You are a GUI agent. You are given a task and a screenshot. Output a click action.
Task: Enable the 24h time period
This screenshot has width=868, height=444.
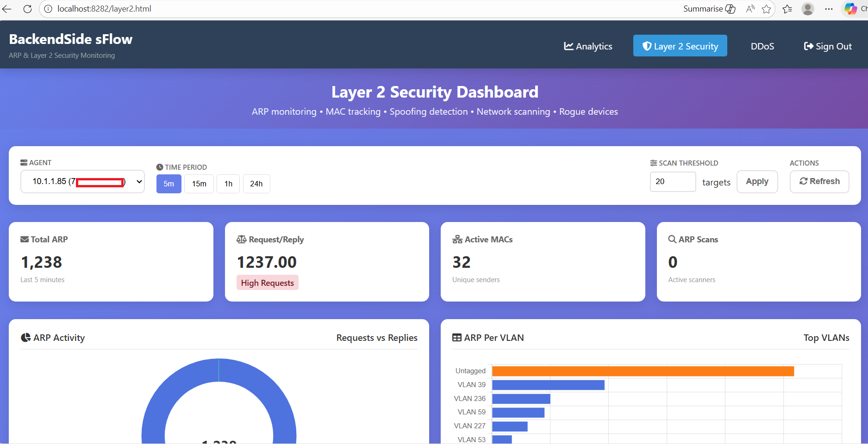tap(256, 184)
